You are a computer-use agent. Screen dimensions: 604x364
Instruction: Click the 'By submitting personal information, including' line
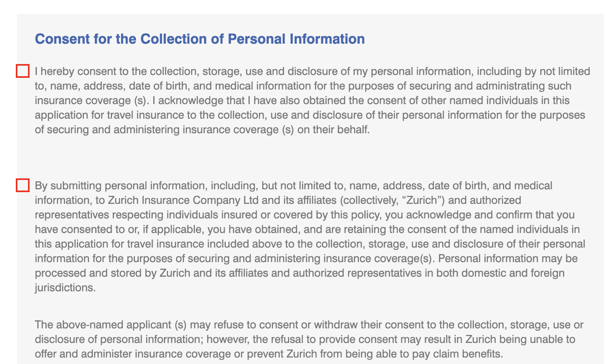click(x=293, y=186)
